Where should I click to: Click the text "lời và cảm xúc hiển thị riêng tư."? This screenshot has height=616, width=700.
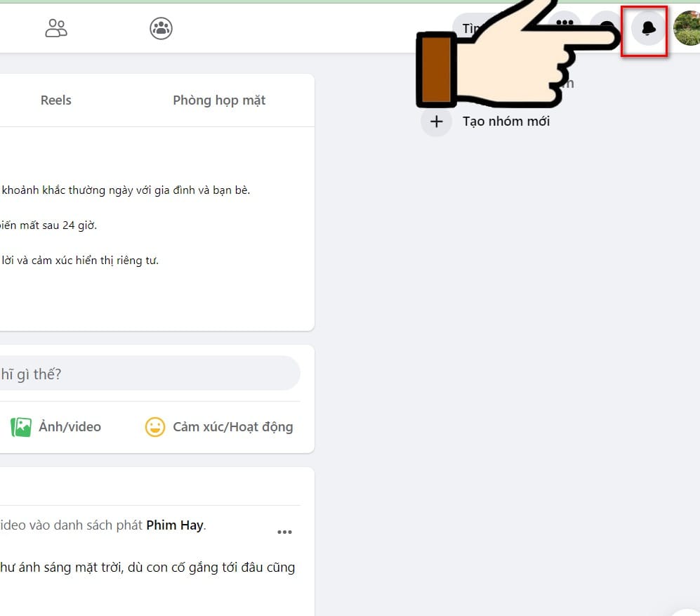pyautogui.click(x=80, y=261)
